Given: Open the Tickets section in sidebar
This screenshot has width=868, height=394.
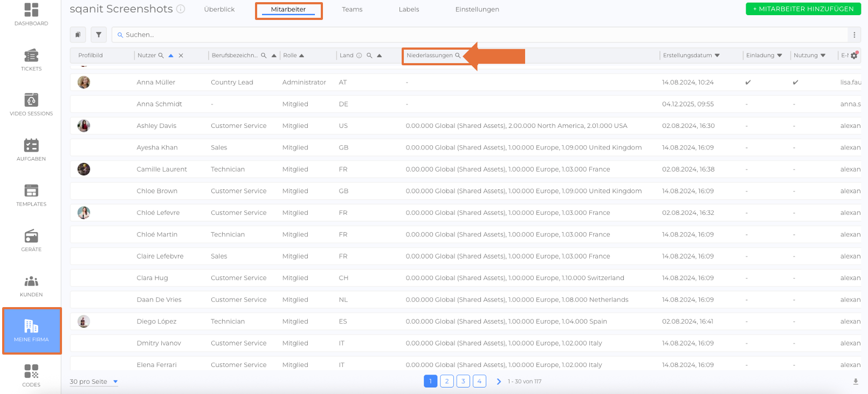Looking at the screenshot, I should click(x=31, y=59).
